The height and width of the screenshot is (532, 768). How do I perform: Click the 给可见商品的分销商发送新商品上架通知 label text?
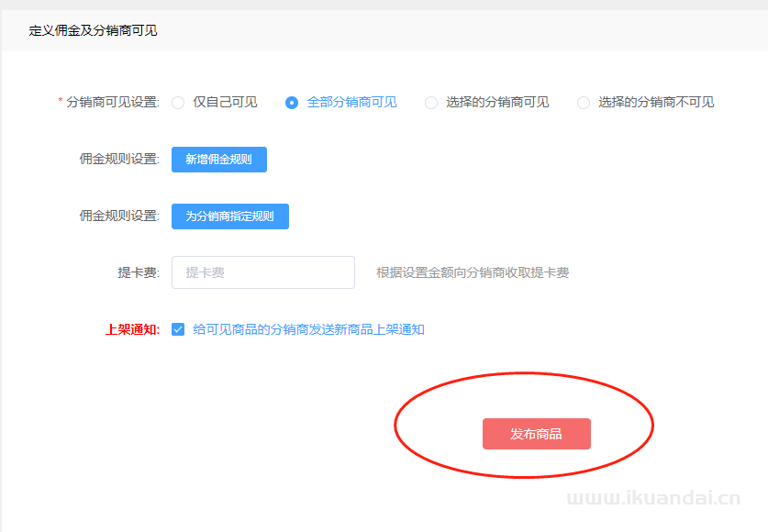pyautogui.click(x=308, y=329)
